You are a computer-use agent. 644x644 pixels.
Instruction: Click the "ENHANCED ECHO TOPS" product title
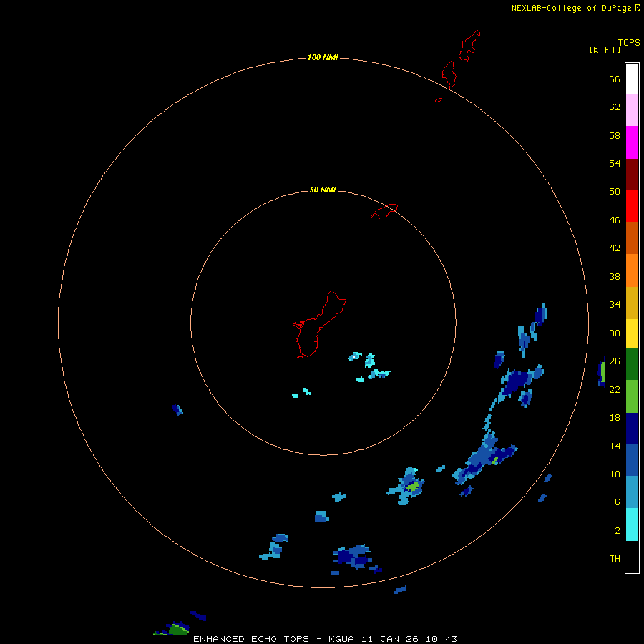(251, 639)
